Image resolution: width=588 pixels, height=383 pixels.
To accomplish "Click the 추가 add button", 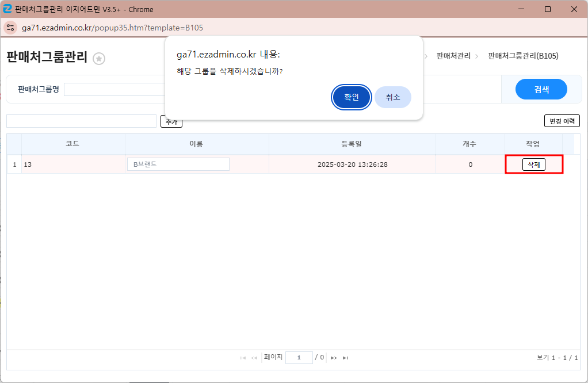I will (171, 121).
